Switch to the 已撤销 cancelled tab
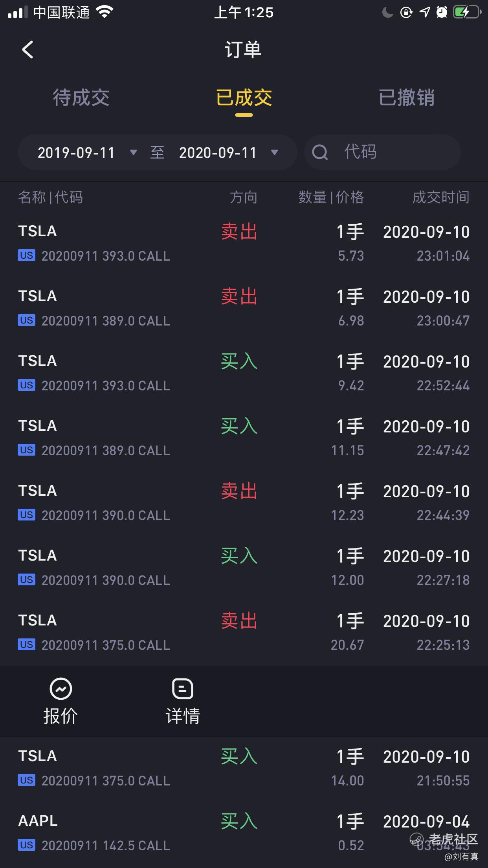This screenshot has width=488, height=868. point(406,97)
